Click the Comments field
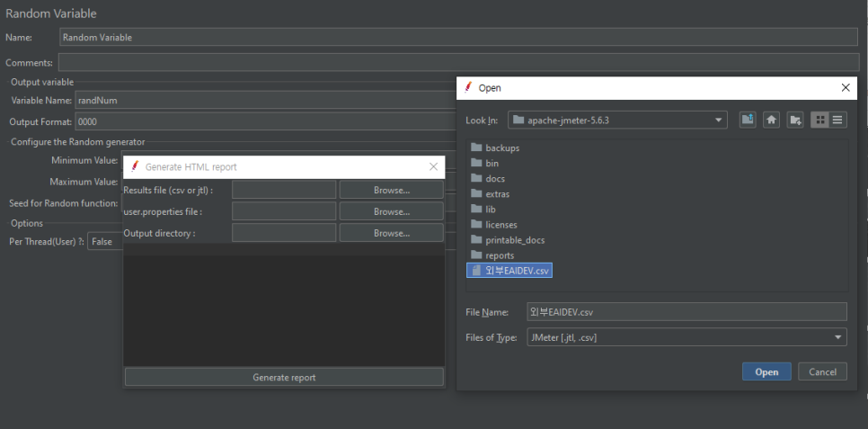This screenshot has width=868, height=429. [458, 63]
